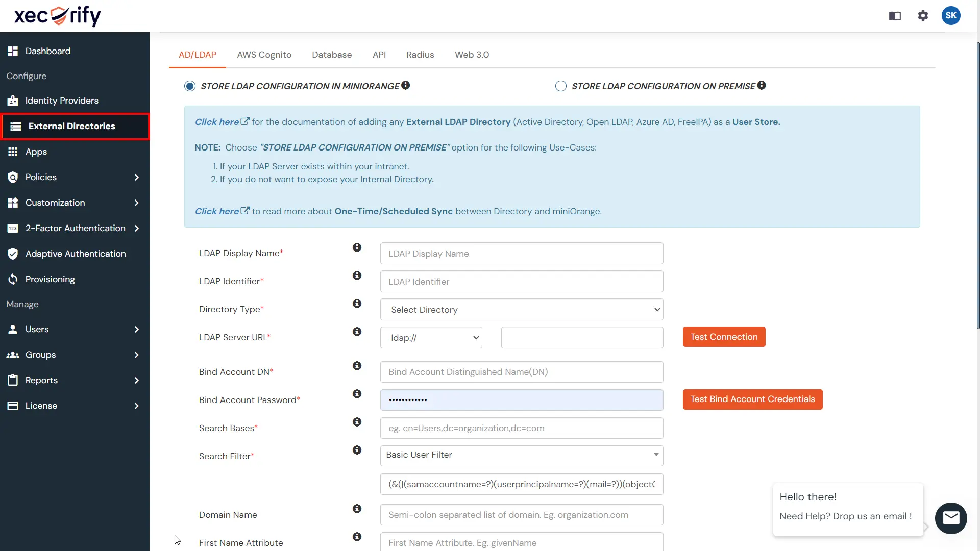Navigate to Adaptive Authentication
Viewport: 980px width, 551px height.
(x=76, y=254)
